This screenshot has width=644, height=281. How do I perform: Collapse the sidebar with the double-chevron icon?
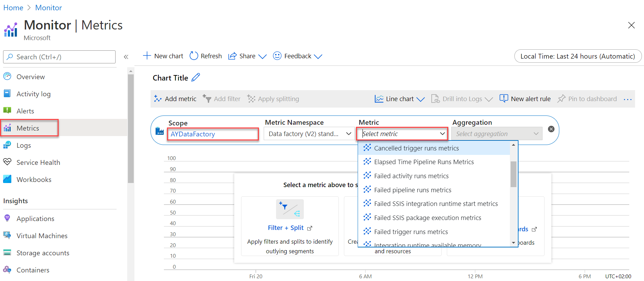126,57
